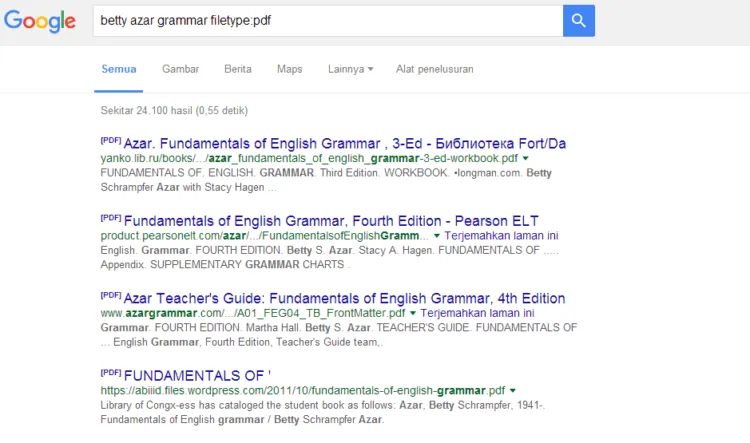This screenshot has height=443, width=750.
Task: Click the Sekitar 24.100 hasil stats text
Action: (174, 111)
